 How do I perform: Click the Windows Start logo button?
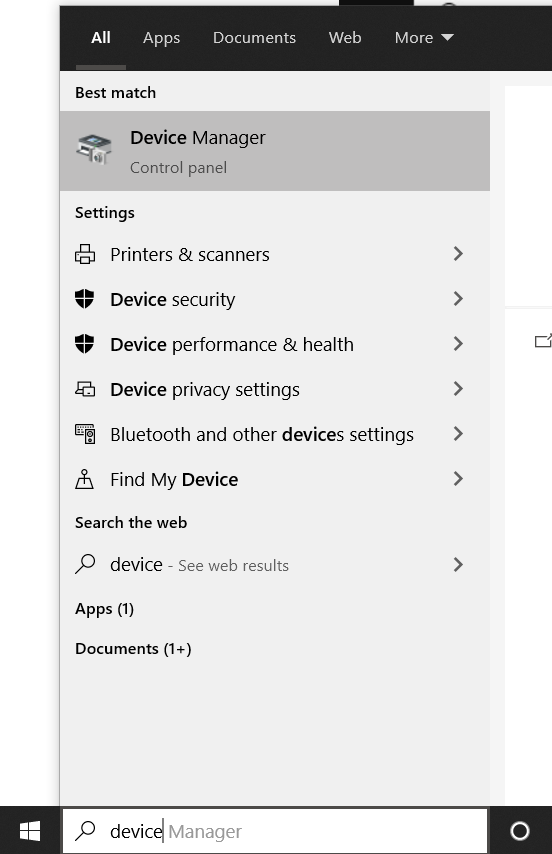(x=30, y=831)
